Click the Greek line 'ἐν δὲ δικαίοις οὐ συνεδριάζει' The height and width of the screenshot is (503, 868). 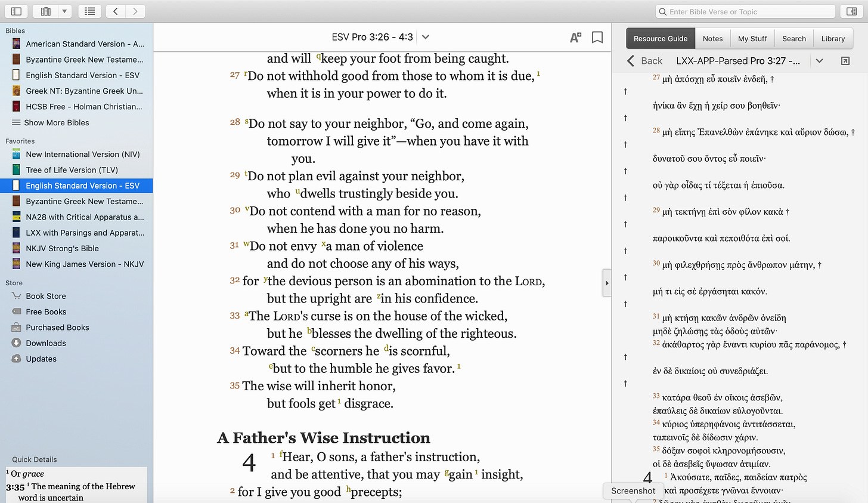pos(710,371)
